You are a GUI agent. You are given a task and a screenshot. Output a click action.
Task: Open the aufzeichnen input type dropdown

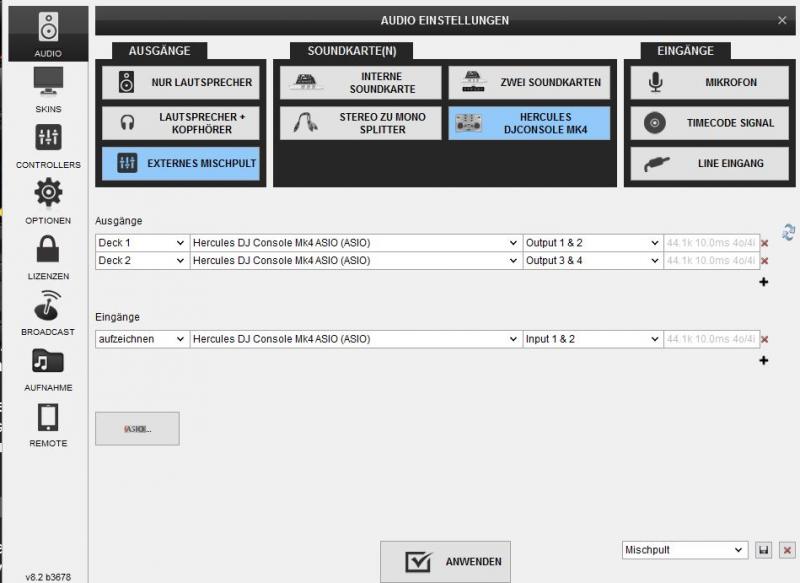tap(142, 339)
